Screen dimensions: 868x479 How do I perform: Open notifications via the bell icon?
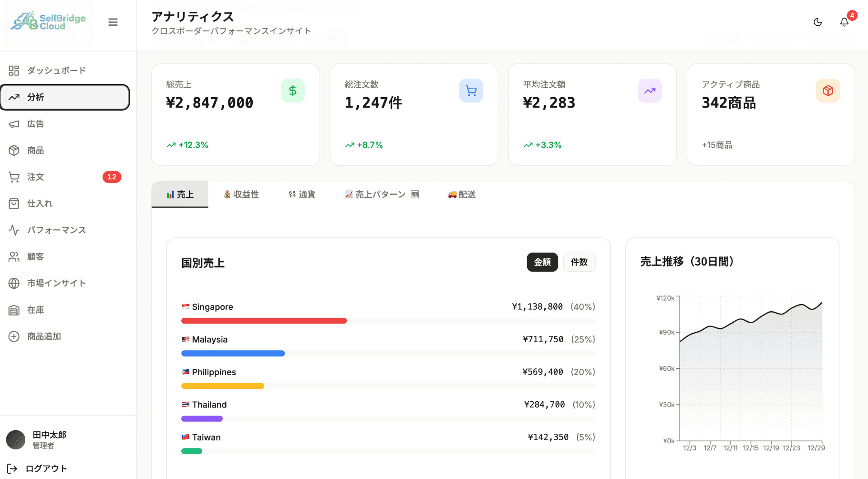(844, 22)
